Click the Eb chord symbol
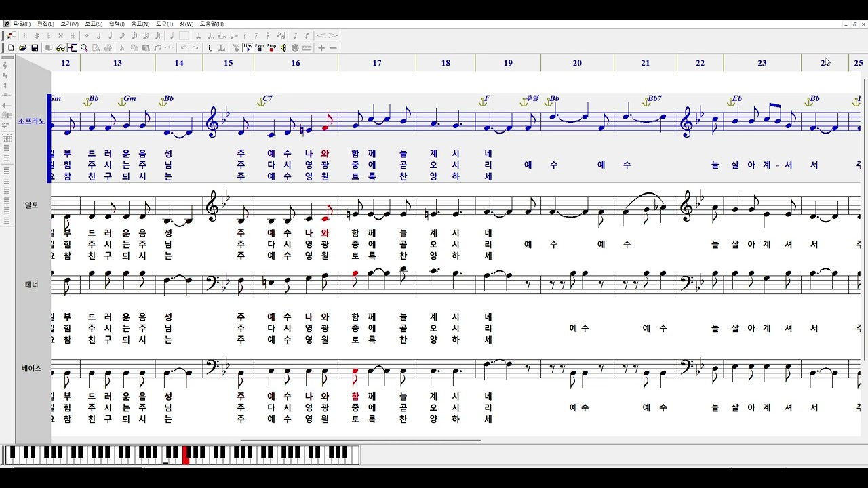 point(737,98)
